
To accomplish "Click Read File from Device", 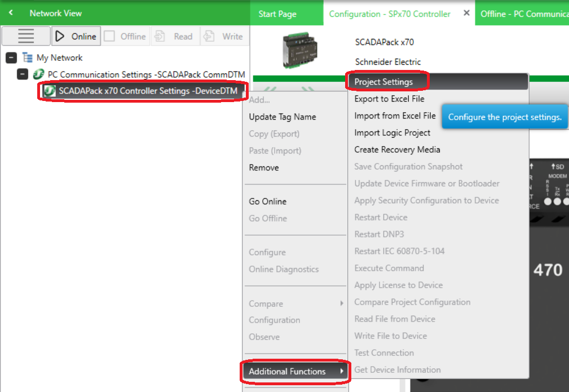I will [438, 319].
